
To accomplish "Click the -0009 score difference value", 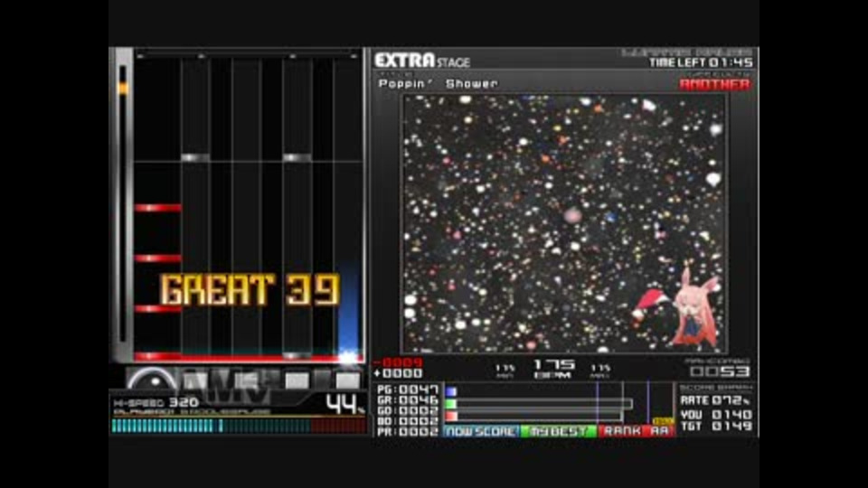I will [x=398, y=363].
